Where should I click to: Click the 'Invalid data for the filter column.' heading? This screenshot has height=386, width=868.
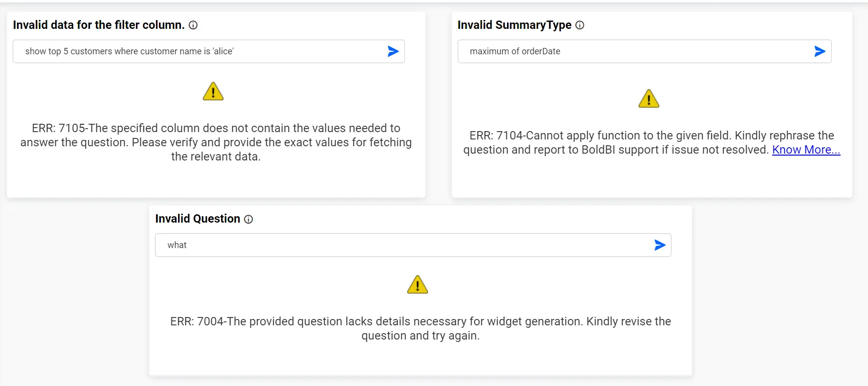(98, 25)
